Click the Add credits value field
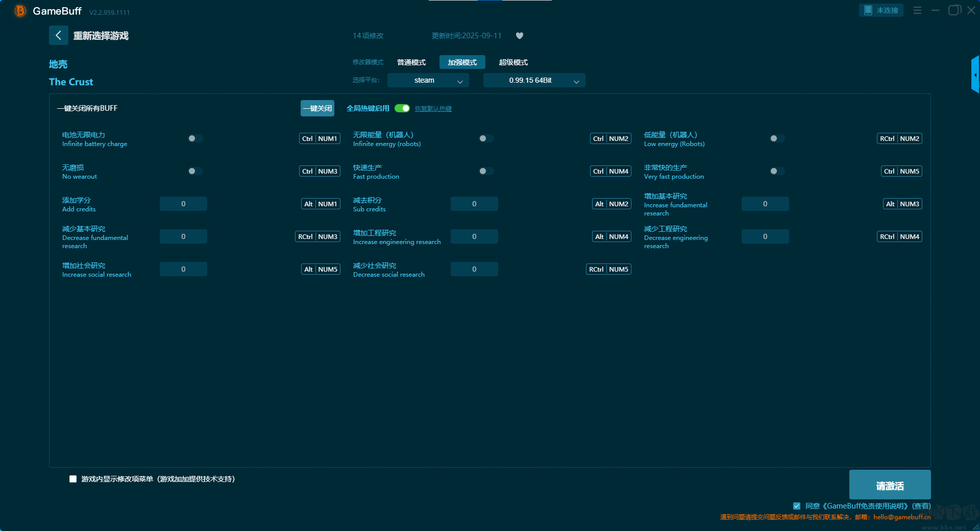Viewport: 980px width, 531px height. click(183, 204)
